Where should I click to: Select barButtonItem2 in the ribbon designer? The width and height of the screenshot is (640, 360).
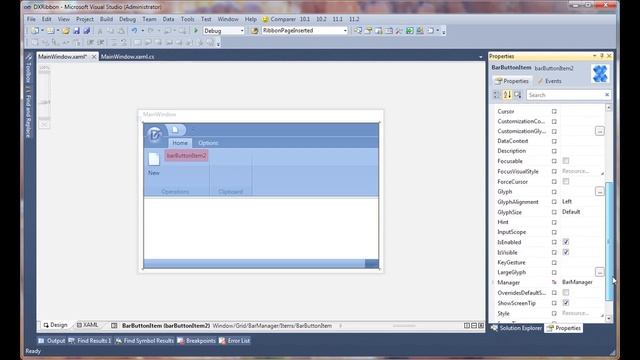[x=187, y=156]
